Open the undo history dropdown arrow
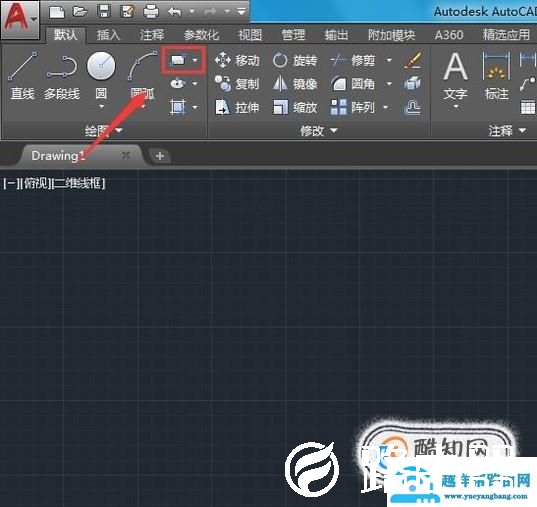This screenshot has width=537, height=507. tap(192, 12)
